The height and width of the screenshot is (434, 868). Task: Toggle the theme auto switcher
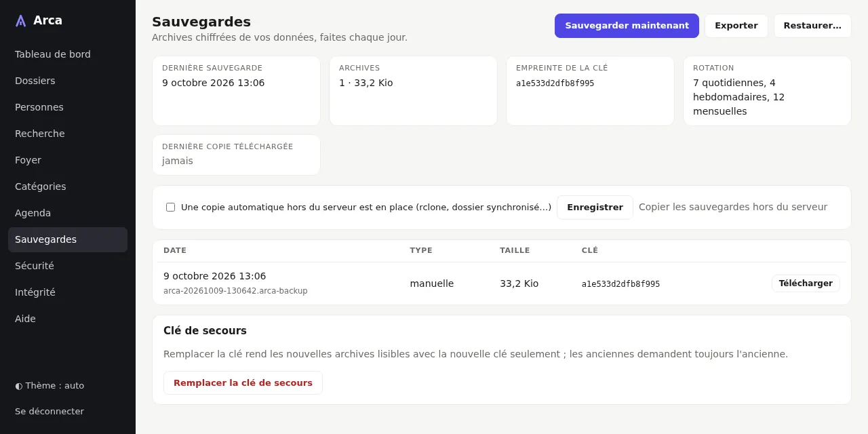50,385
